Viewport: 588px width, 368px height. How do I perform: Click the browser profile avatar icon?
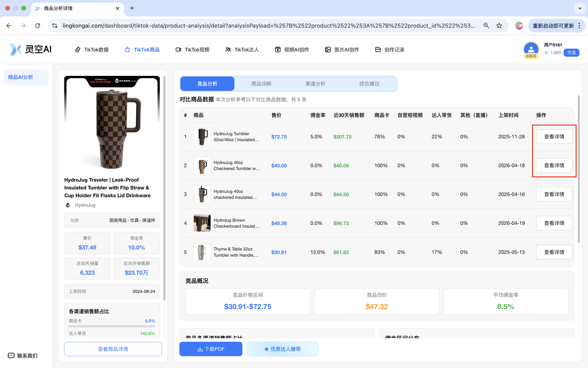(x=519, y=26)
